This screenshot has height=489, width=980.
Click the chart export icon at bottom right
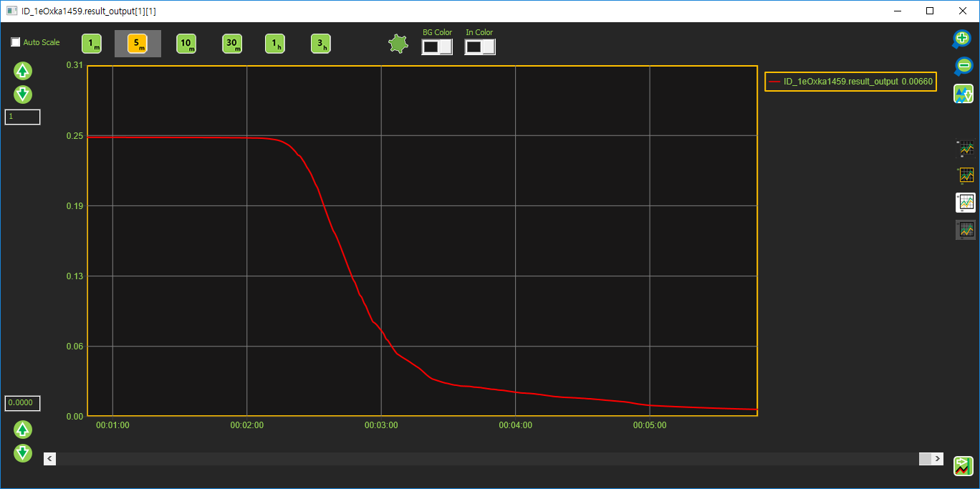[x=963, y=466]
